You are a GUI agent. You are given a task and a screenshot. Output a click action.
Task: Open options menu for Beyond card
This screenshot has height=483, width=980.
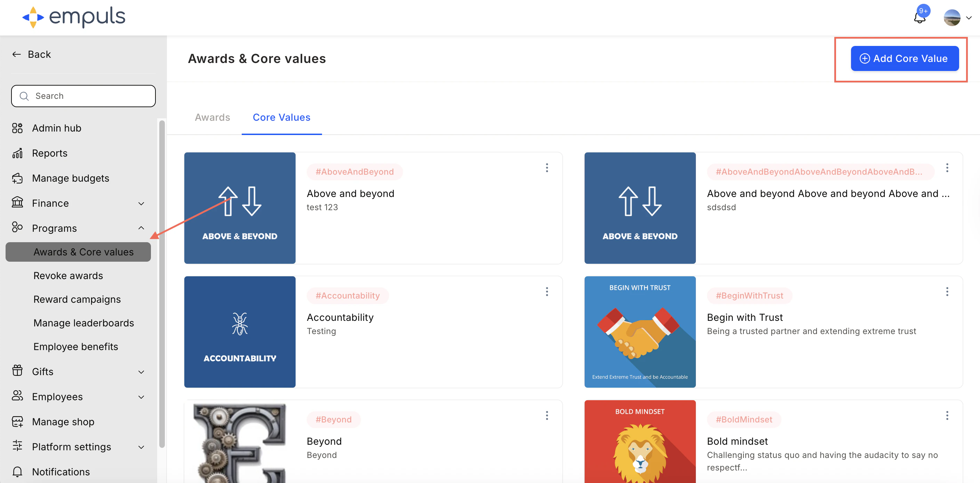(x=547, y=415)
